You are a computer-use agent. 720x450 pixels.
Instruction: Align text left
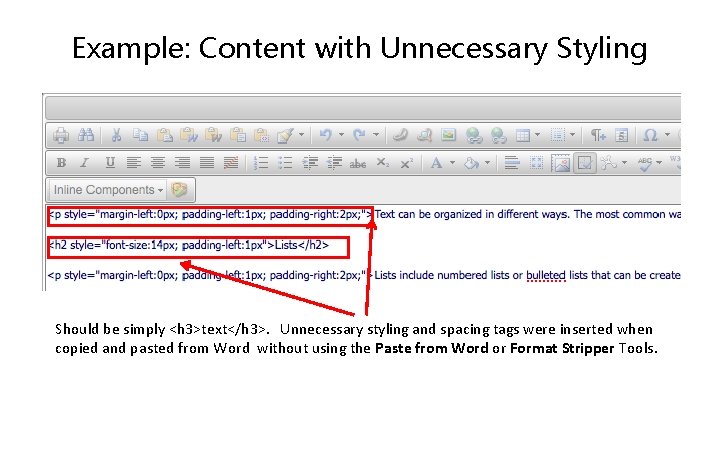click(x=134, y=163)
